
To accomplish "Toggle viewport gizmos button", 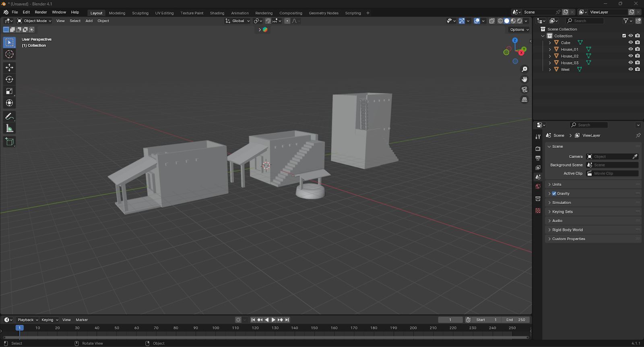I will pos(462,21).
